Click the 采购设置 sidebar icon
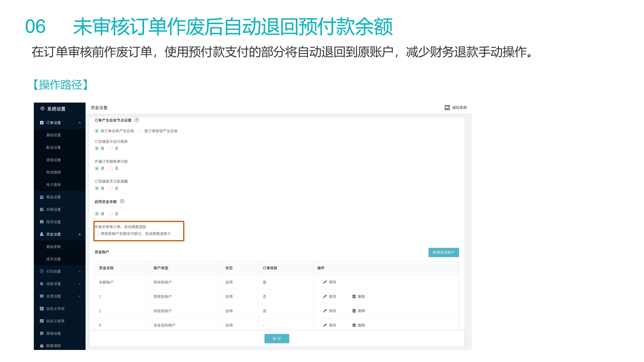The image size is (644, 362). [42, 210]
